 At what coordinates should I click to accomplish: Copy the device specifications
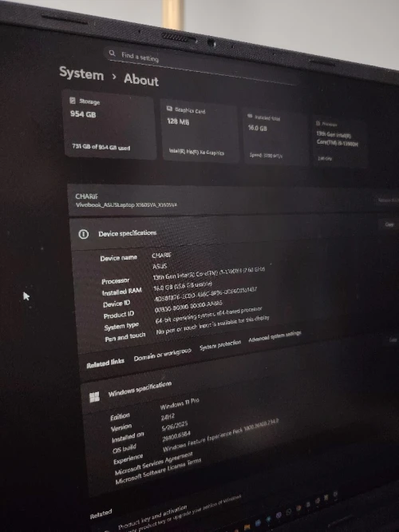click(389, 224)
